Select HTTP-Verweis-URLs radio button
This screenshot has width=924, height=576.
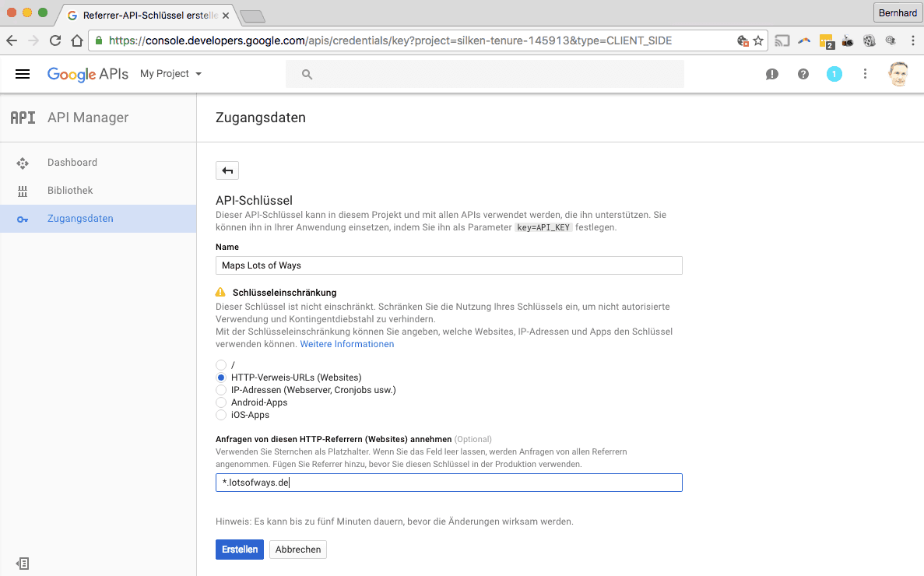point(220,378)
